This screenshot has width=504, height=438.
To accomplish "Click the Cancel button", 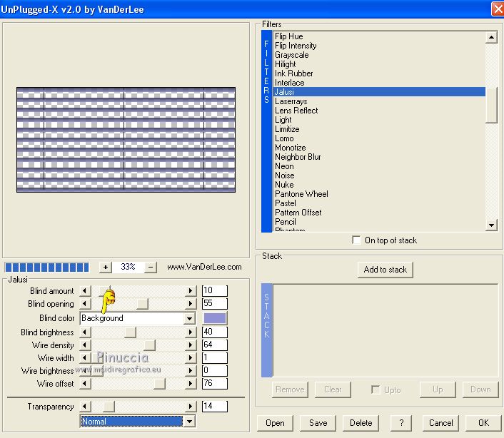I will coord(440,423).
